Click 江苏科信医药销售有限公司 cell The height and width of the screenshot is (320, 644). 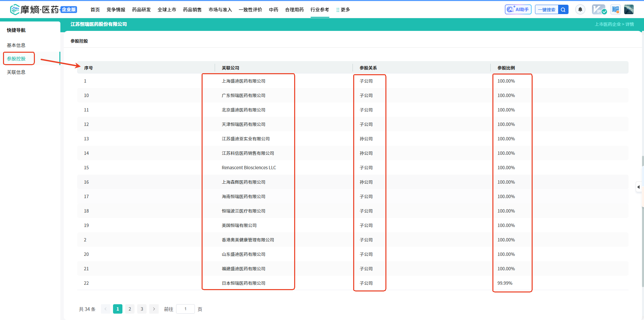pyautogui.click(x=248, y=153)
